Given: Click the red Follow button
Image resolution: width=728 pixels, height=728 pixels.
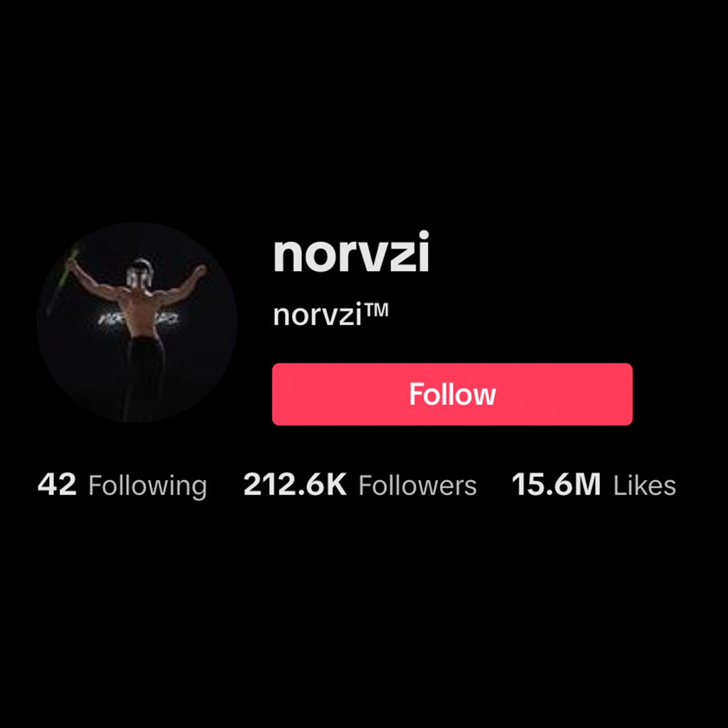Looking at the screenshot, I should [452, 394].
